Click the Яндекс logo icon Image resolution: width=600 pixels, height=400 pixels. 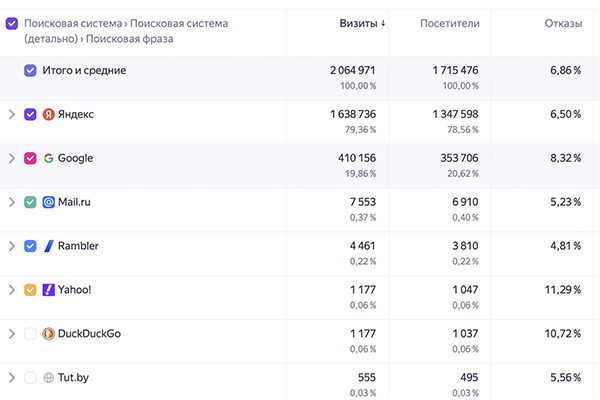tap(49, 114)
